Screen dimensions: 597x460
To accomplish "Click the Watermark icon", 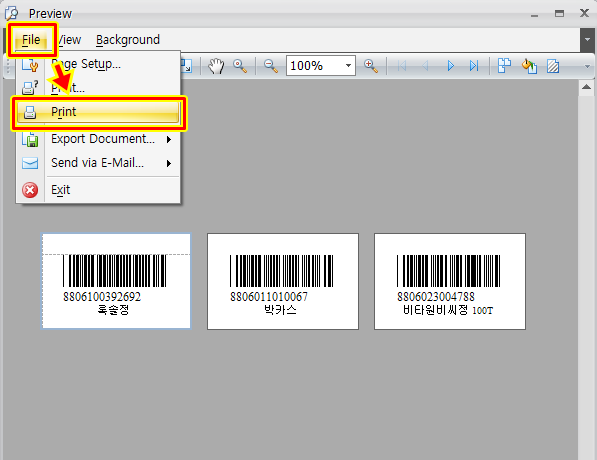I will 553,66.
